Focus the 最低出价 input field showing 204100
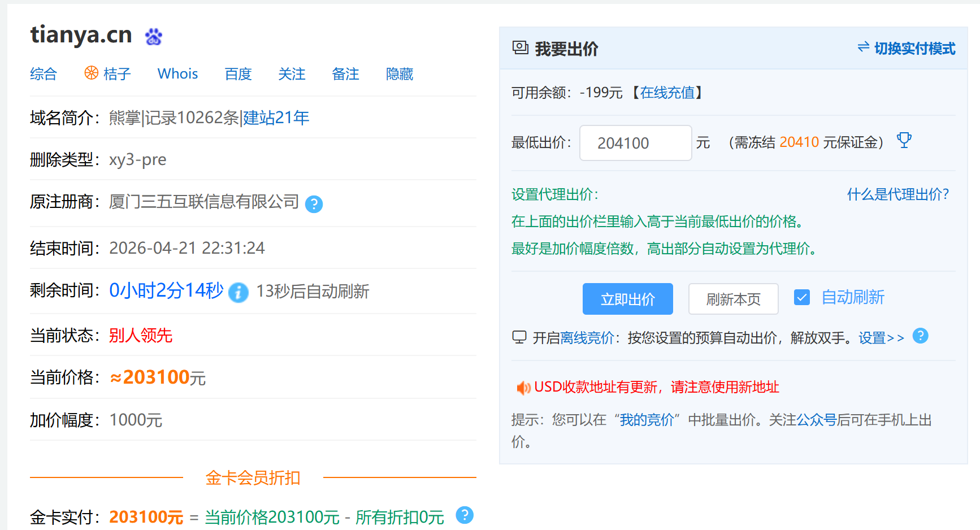This screenshot has width=980, height=530. (x=636, y=143)
